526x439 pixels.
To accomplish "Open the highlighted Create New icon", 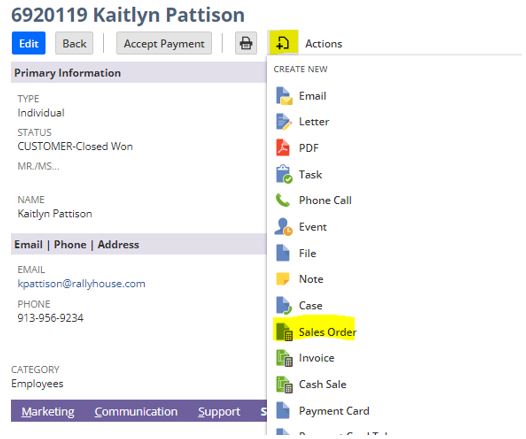I will click(x=283, y=43).
